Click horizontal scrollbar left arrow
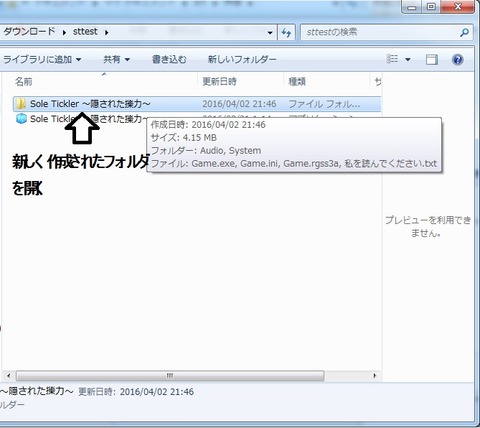Screen dimensions: 480x428 point(9,376)
